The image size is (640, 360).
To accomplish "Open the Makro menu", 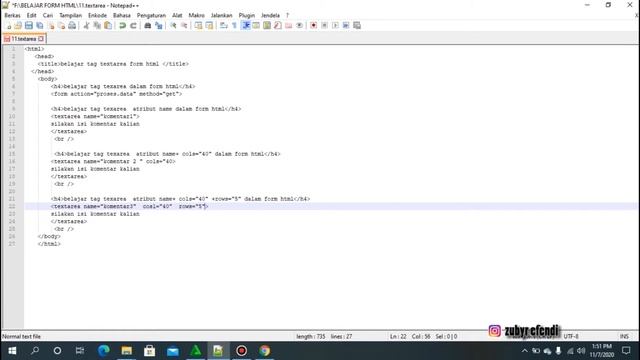I will point(196,15).
